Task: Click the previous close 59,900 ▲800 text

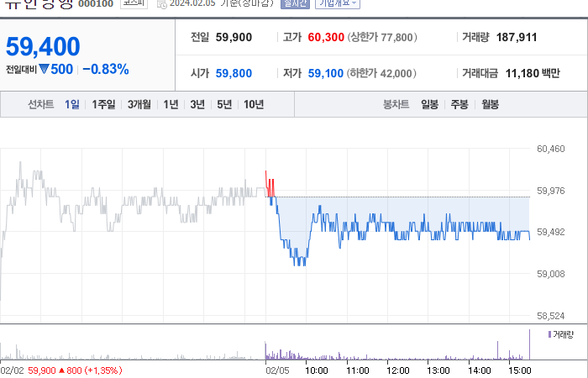Action: [75, 370]
